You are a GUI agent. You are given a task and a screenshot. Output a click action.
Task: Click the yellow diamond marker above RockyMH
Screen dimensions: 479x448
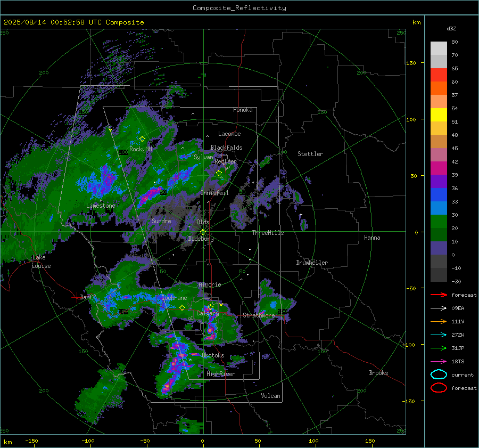point(142,139)
